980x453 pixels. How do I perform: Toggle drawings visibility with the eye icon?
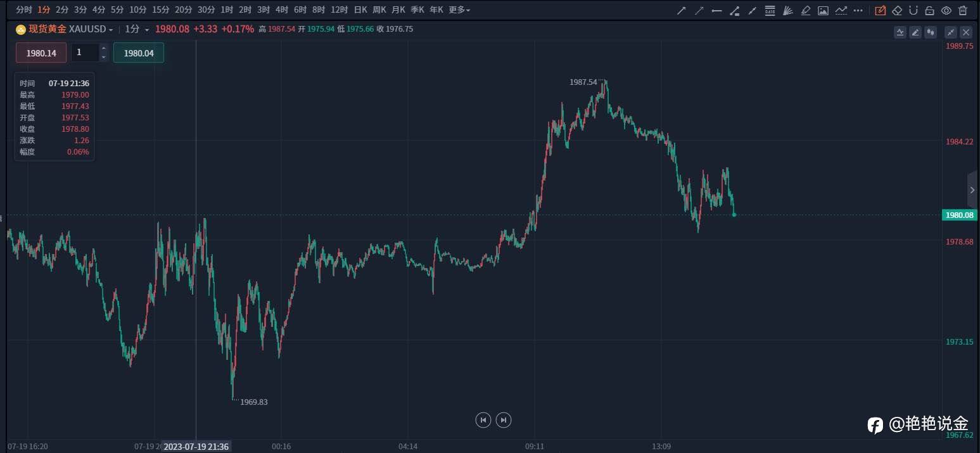pos(946,10)
